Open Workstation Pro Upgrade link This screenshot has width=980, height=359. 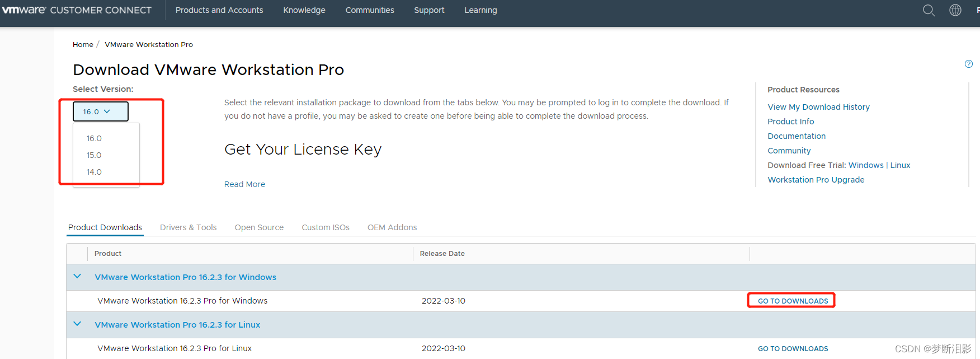coord(816,180)
